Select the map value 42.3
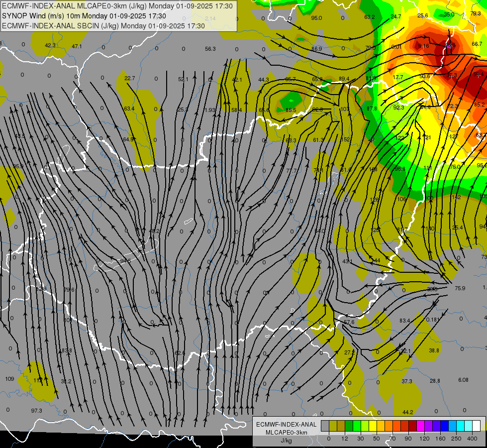The height and width of the screenshot is (448, 487). tap(50, 45)
